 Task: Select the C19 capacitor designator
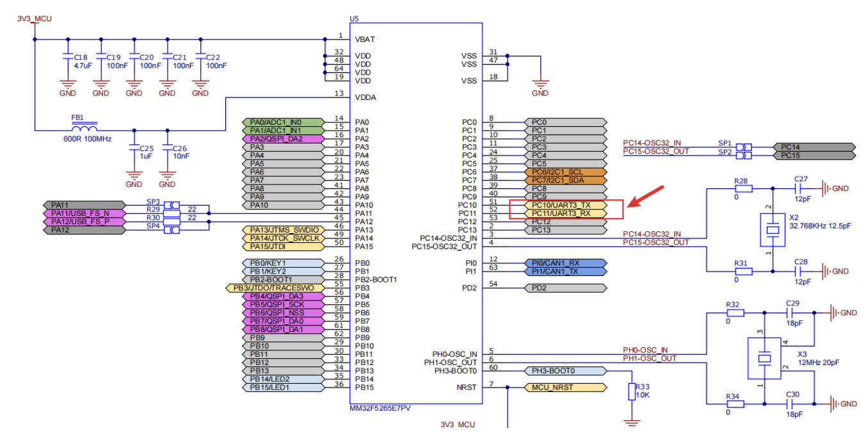click(x=113, y=57)
